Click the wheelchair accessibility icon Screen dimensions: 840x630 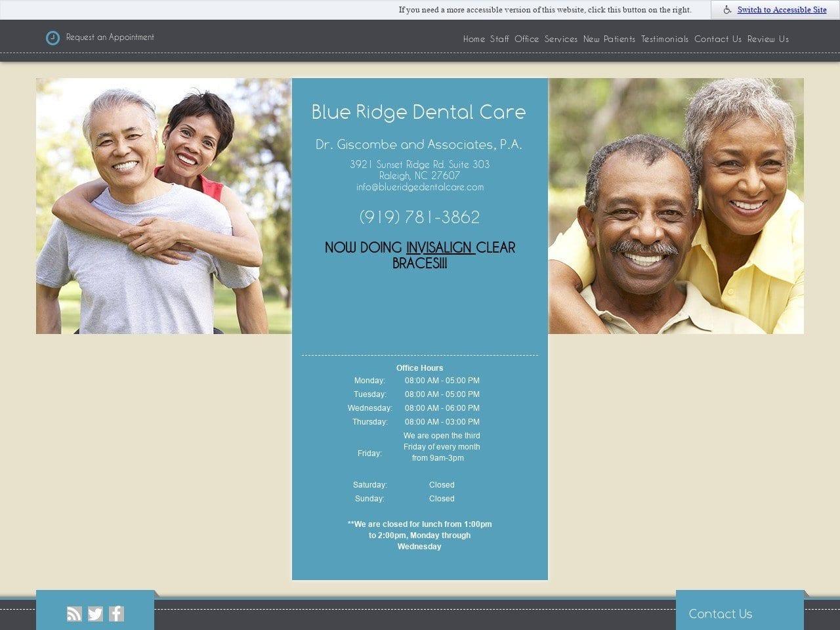point(727,10)
